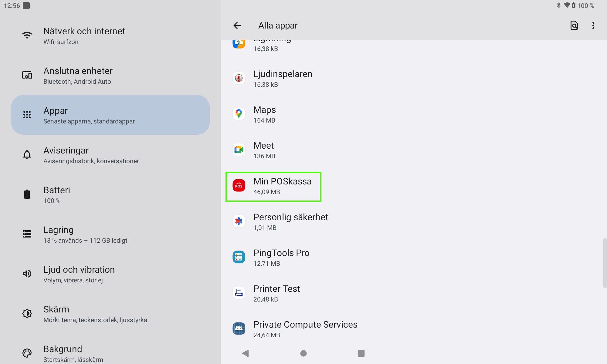Screen dimensions: 607x364
Task: Open the Meet app entry
Action: (x=264, y=150)
